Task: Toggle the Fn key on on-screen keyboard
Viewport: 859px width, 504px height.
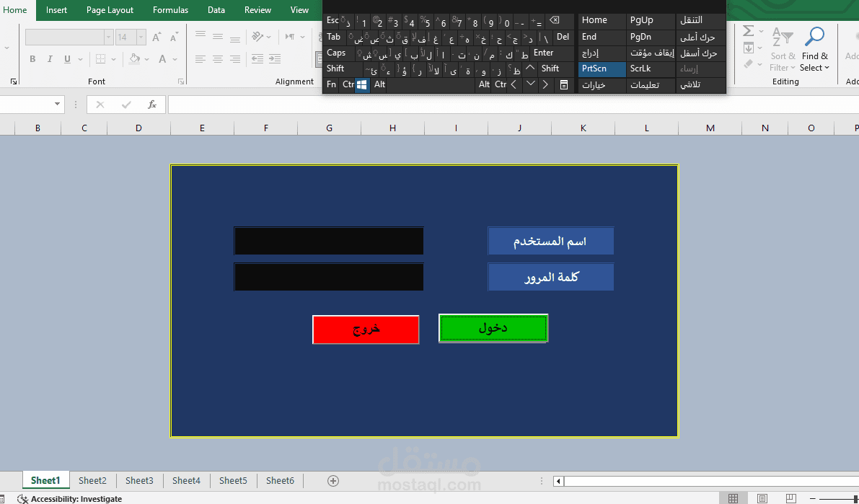Action: coord(331,85)
